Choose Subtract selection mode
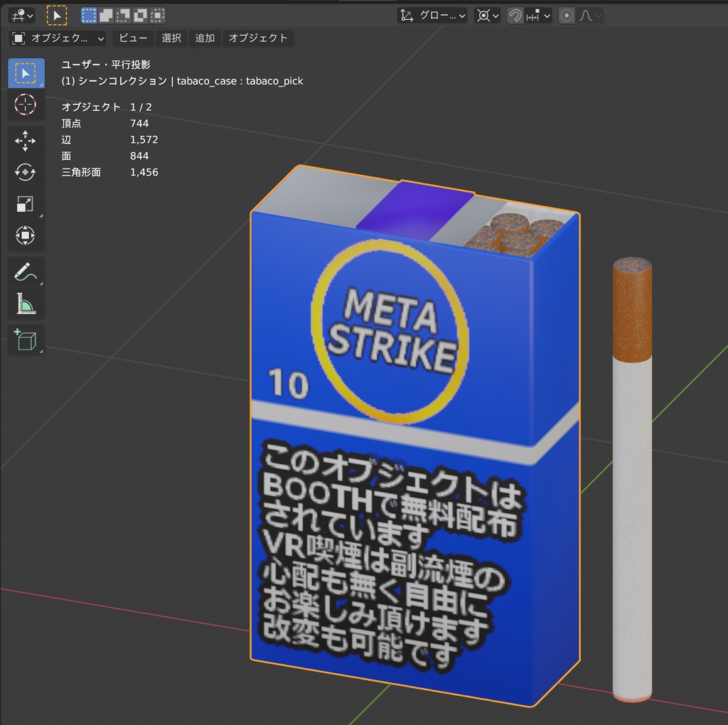The image size is (728, 725). pyautogui.click(x=123, y=16)
